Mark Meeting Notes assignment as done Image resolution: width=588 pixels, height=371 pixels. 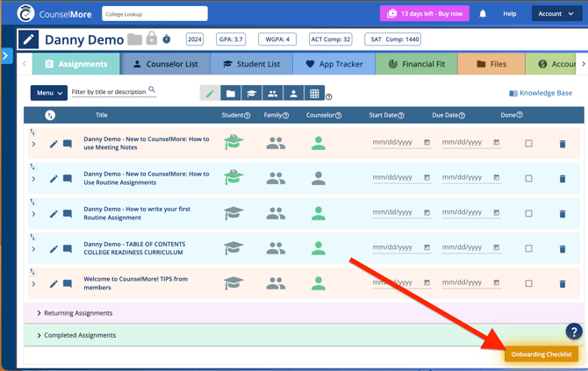528,144
